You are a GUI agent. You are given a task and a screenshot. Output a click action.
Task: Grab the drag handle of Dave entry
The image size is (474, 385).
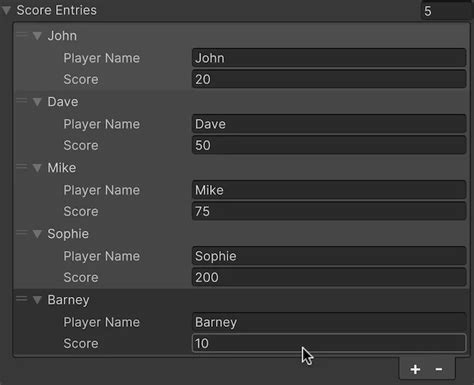click(x=22, y=101)
